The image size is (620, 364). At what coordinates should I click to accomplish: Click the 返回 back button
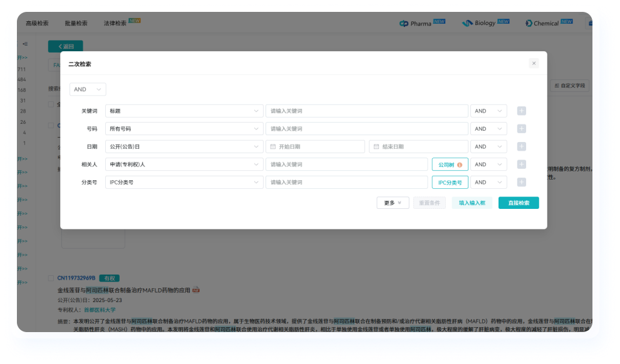tap(66, 46)
